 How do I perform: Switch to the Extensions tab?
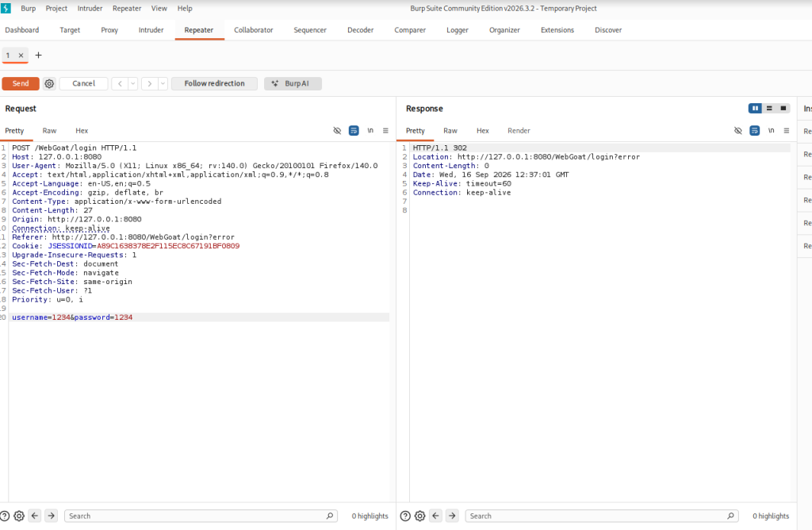coord(557,30)
